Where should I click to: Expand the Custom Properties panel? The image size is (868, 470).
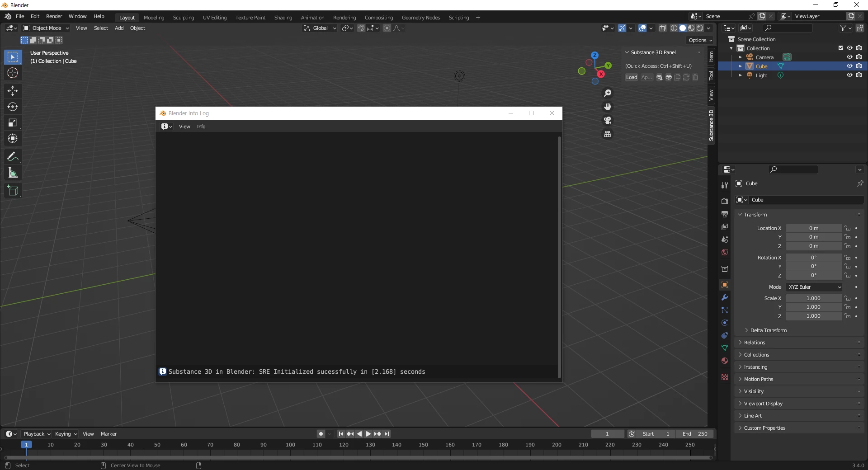[x=799, y=428]
